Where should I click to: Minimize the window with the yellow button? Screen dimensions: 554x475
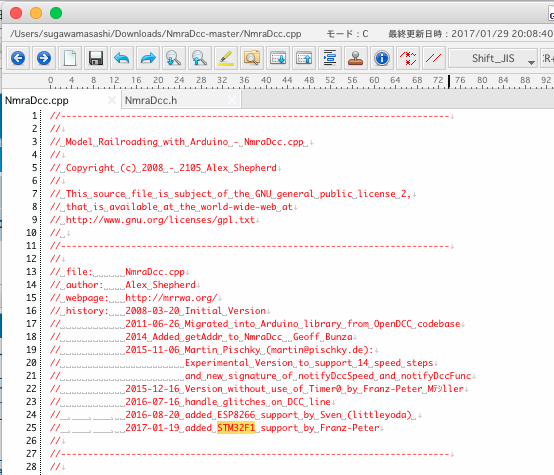[x=36, y=13]
